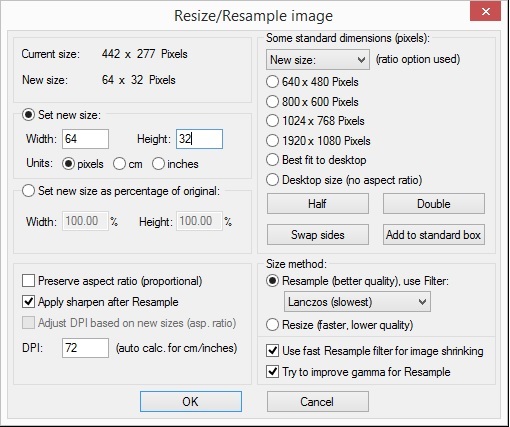Select the Set new size radio button
This screenshot has width=510, height=427.
pos(28,115)
